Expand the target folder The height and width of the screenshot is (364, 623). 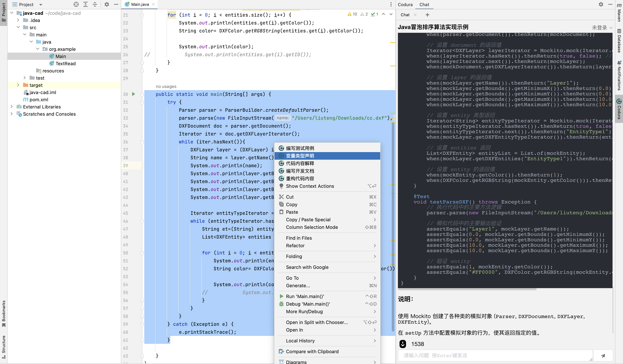pos(18,85)
